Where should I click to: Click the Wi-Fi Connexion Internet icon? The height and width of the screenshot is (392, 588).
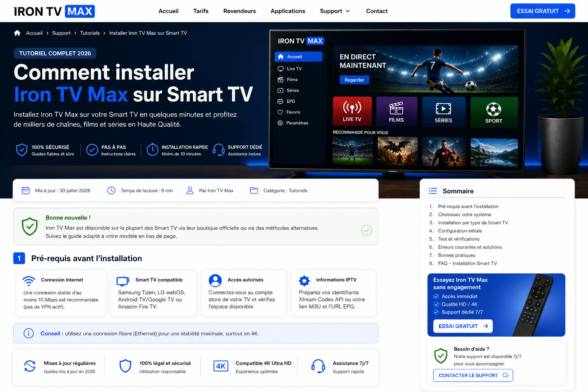click(x=29, y=281)
